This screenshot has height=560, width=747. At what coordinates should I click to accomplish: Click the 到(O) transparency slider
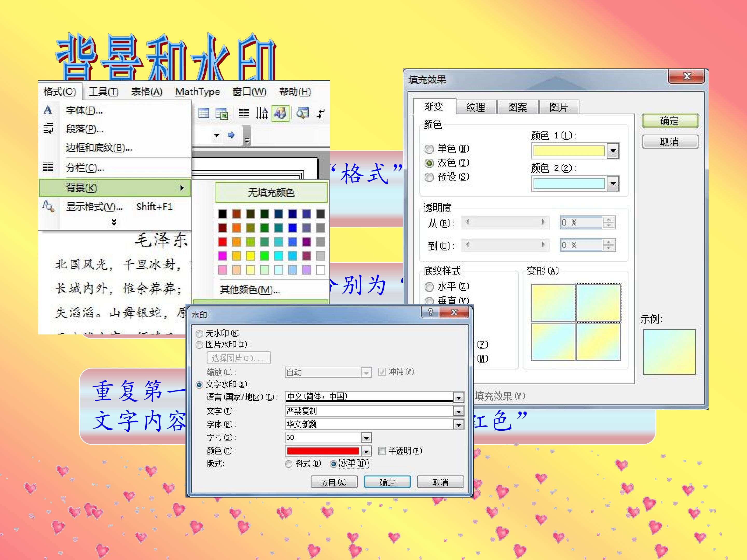pyautogui.click(x=505, y=245)
